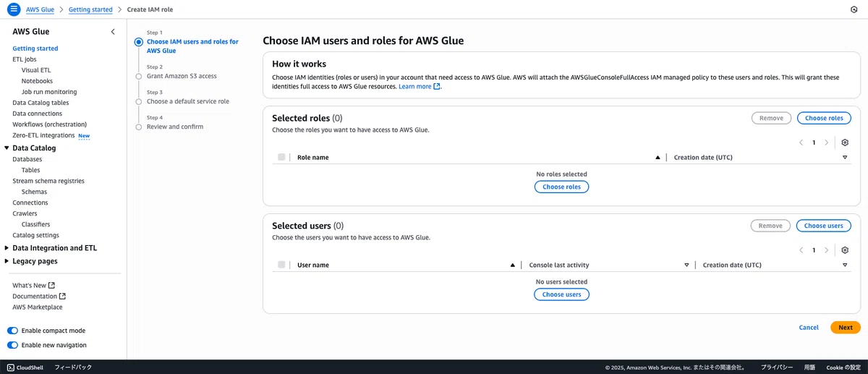868x374 pixels.
Task: Open Schemas in sidebar
Action: click(x=35, y=192)
